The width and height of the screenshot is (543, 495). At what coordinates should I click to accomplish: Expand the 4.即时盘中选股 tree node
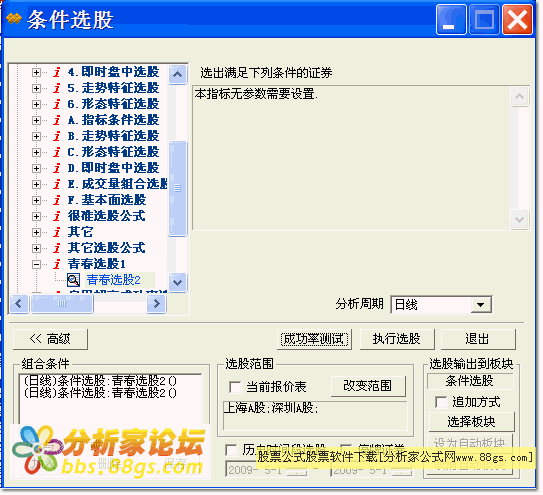pos(36,72)
